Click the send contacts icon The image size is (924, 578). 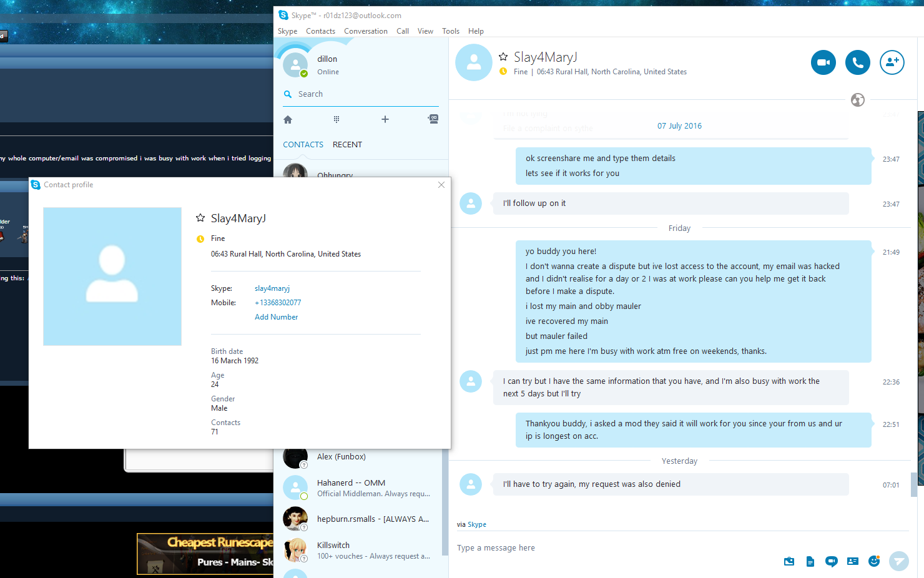coord(853,561)
